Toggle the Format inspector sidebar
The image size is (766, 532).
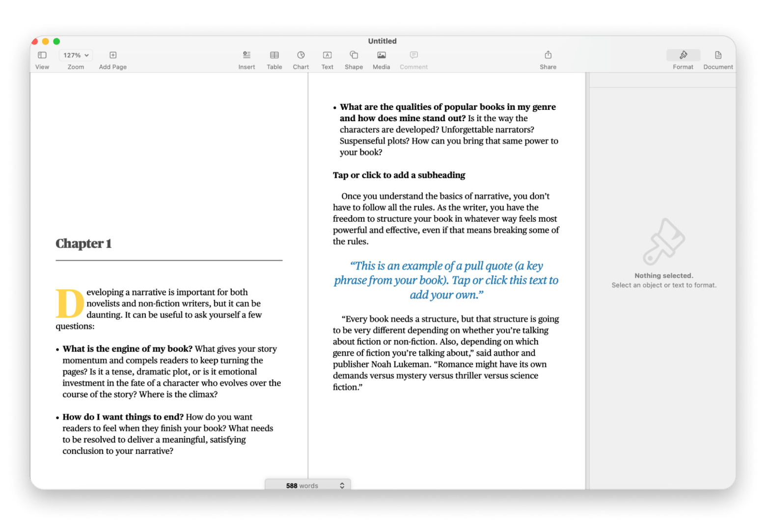click(x=683, y=55)
